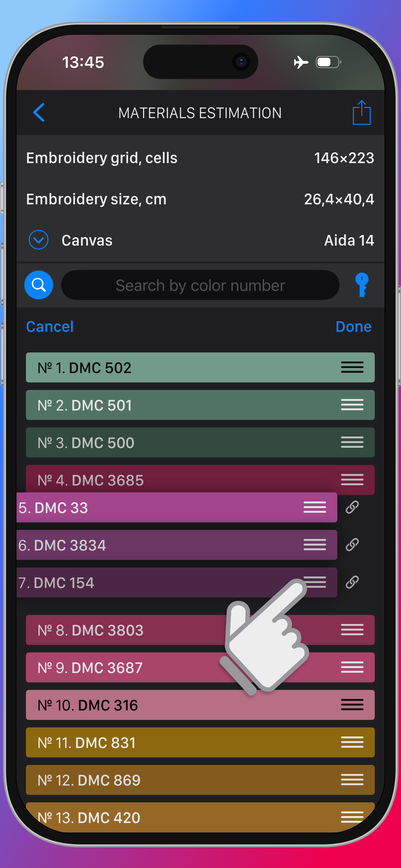Tap the blue search magnifier icon
The height and width of the screenshot is (868, 401).
tap(39, 285)
